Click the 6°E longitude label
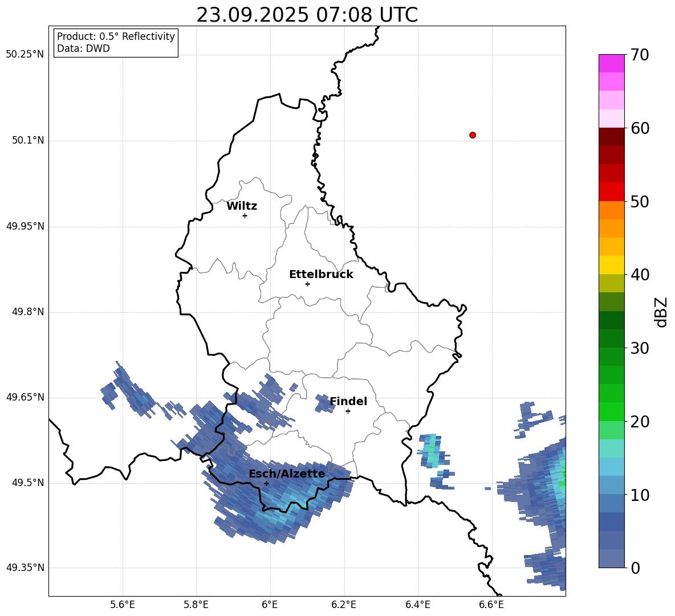The width and height of the screenshot is (675, 616). click(270, 605)
